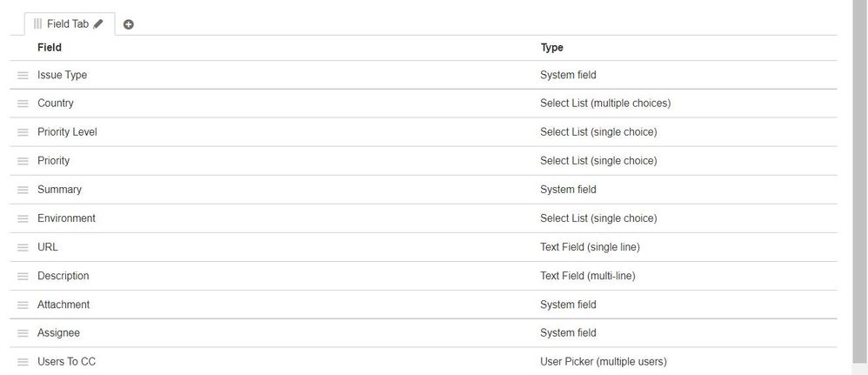
Task: Click the add tab plus icon
Action: 129,24
